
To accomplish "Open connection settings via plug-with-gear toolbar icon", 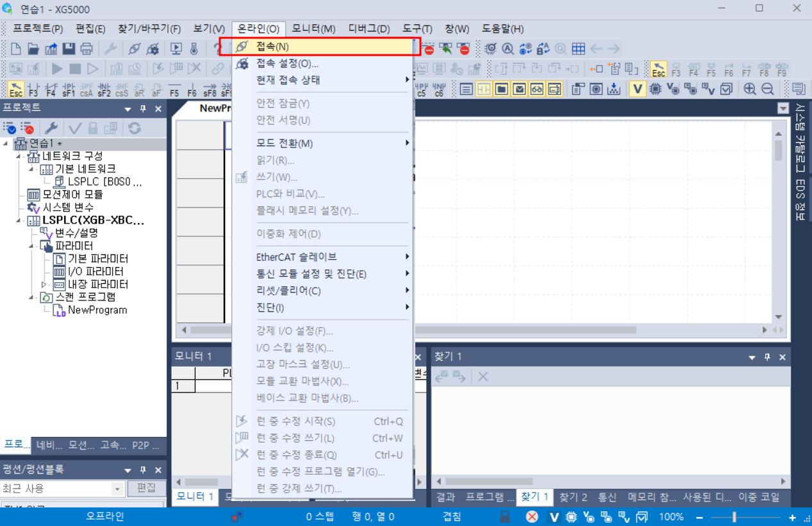I will pos(153,49).
